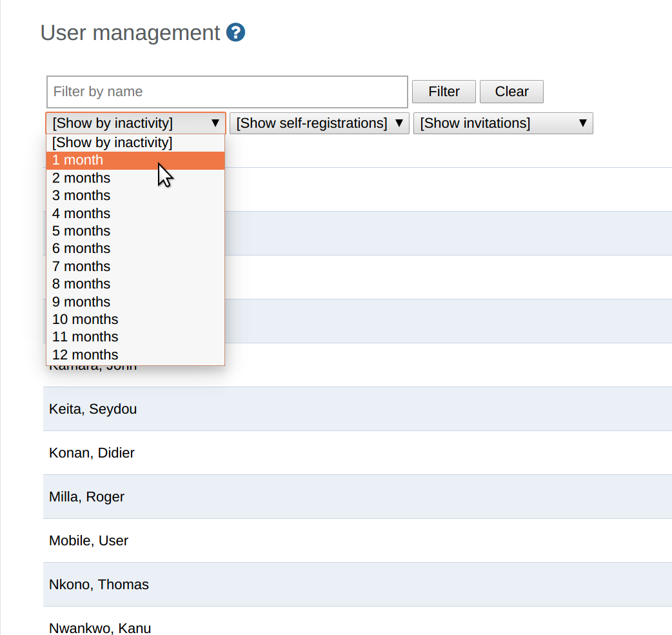
Task: Click the help question mark icon
Action: tap(235, 32)
